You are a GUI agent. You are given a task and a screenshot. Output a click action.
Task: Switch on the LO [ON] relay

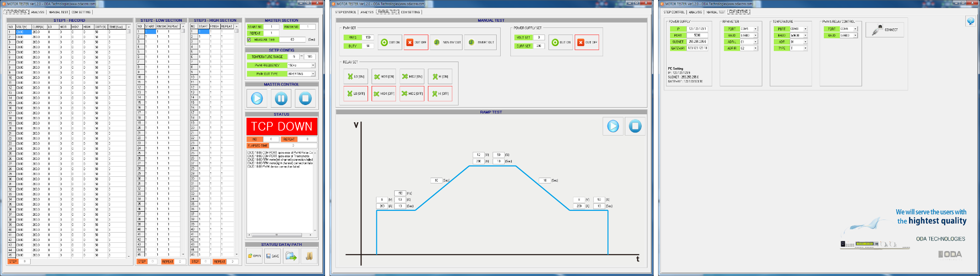pos(356,77)
